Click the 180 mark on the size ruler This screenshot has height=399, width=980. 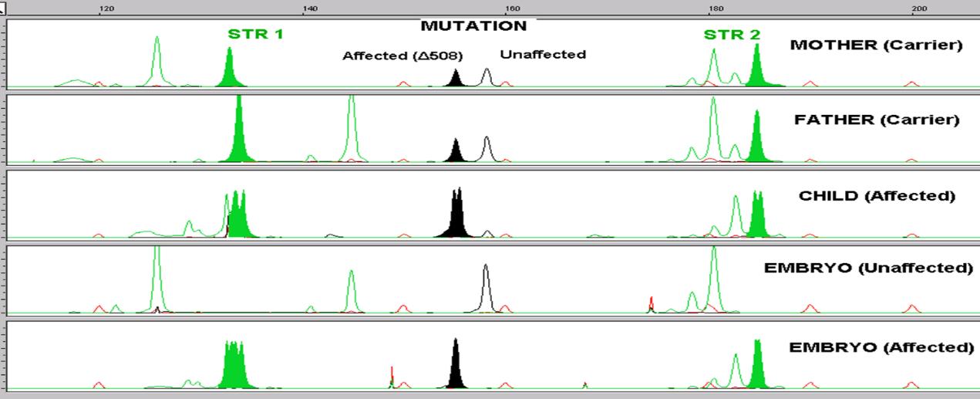715,8
